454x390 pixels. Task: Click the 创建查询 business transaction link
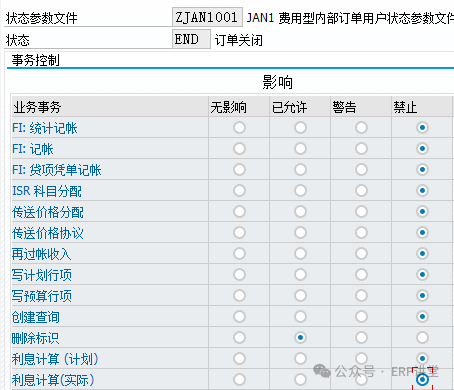(x=36, y=317)
